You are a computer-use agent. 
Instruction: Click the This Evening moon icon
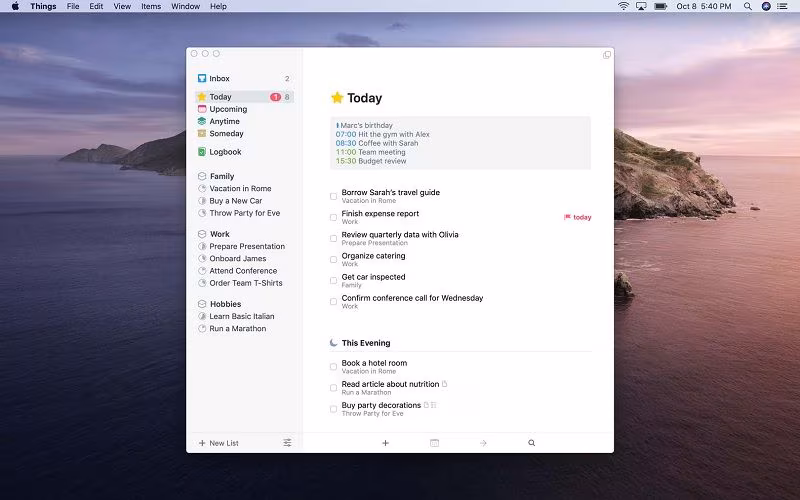[334, 342]
